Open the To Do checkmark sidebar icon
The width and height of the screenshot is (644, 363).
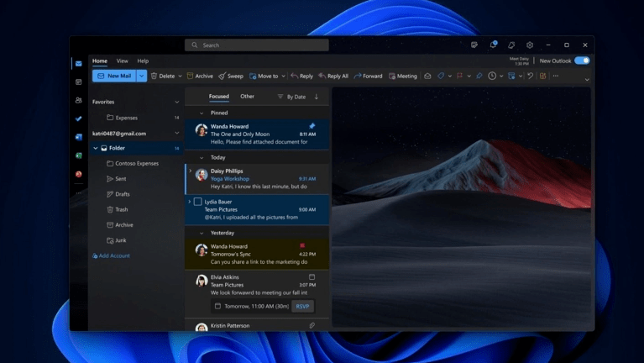[78, 118]
